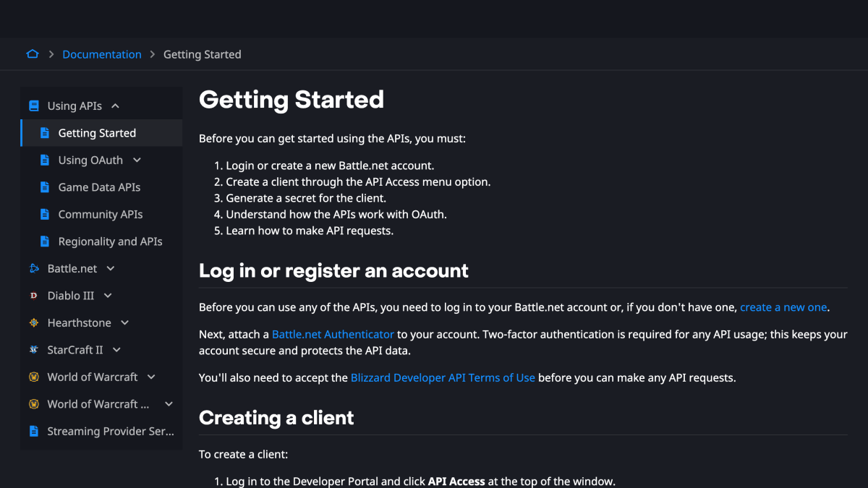Click the Battle.net logo icon in sidebar

click(x=33, y=268)
